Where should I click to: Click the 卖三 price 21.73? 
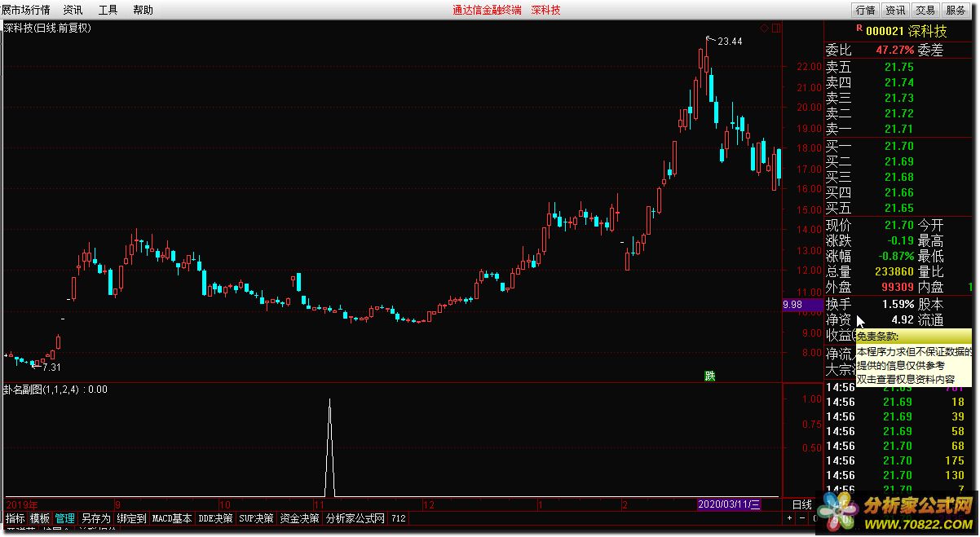[x=899, y=99]
